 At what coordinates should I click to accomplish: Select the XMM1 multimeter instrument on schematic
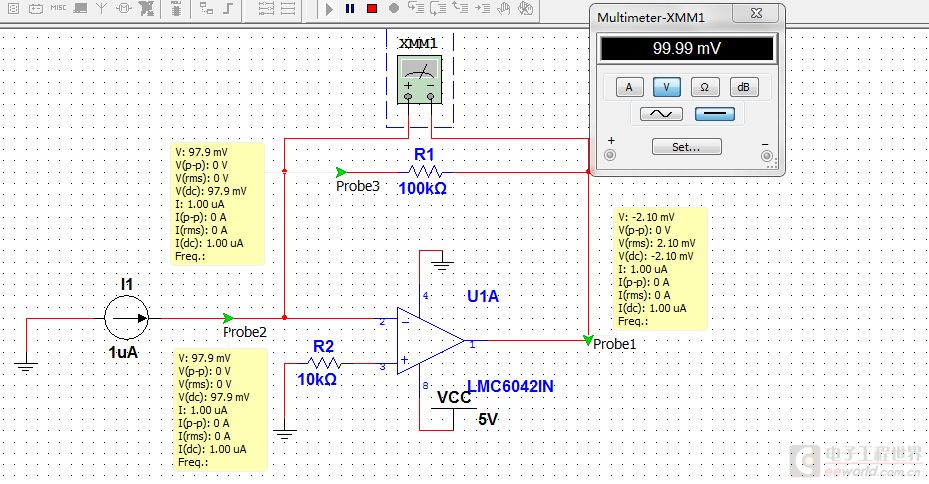(419, 79)
